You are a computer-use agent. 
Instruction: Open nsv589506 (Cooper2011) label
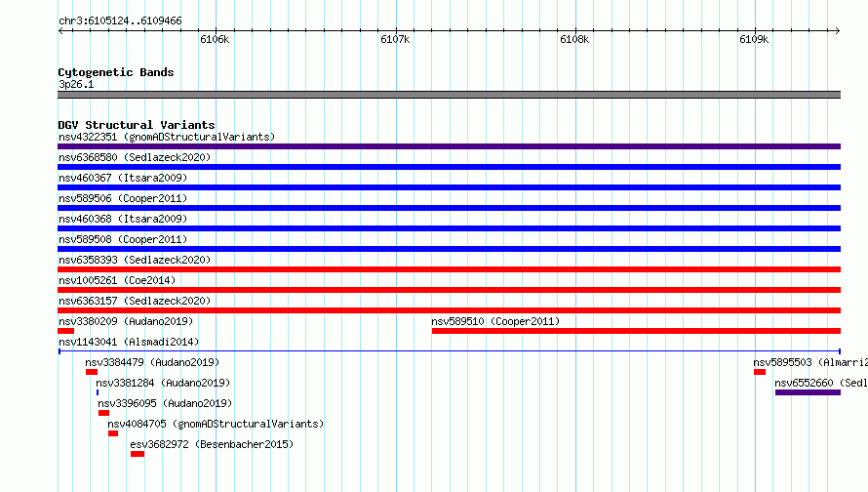click(x=123, y=198)
